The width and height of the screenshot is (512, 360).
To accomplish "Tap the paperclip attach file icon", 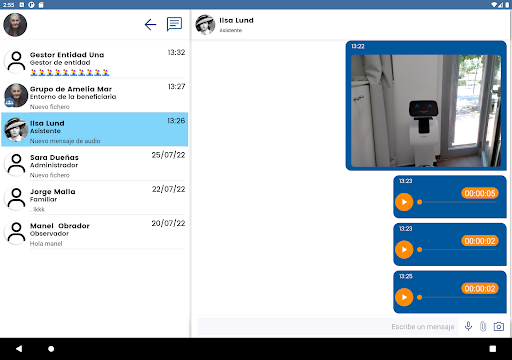I will [x=483, y=326].
